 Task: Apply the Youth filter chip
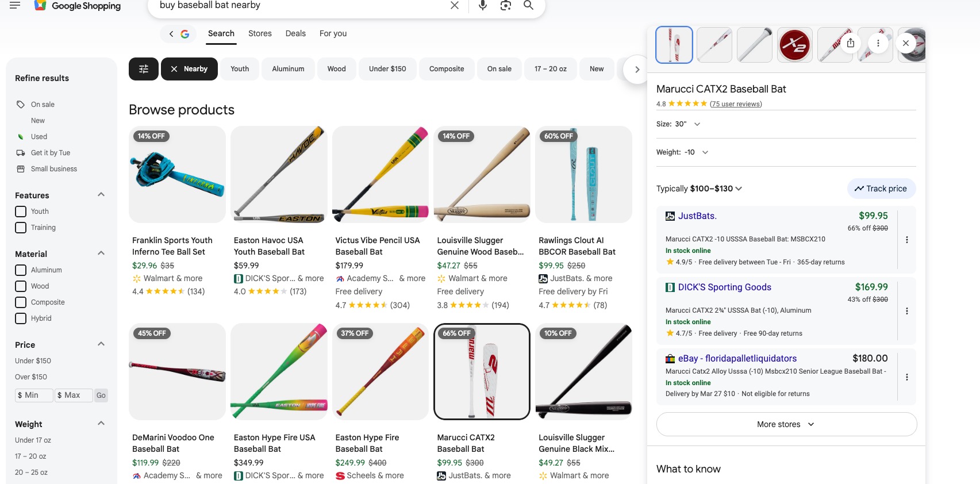click(x=240, y=69)
